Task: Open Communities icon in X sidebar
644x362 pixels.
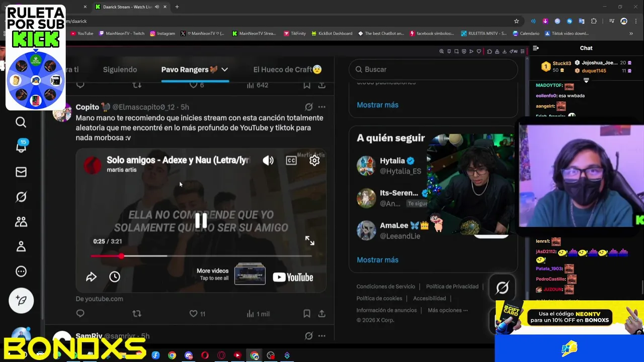Action: (21, 222)
